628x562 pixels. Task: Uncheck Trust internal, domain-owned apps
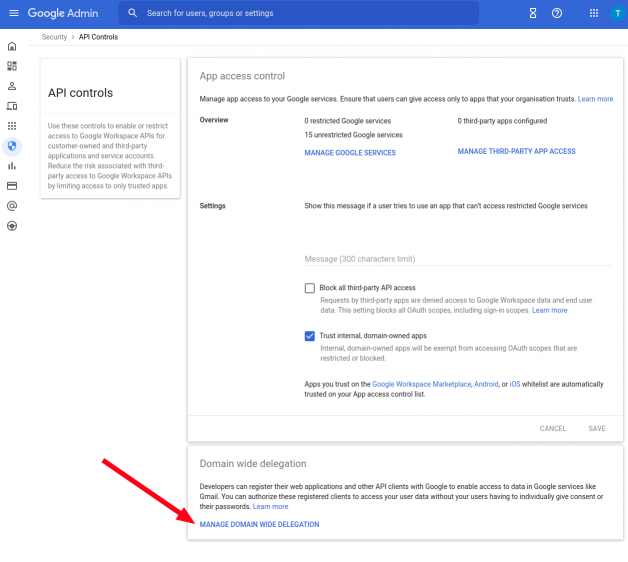(x=310, y=336)
